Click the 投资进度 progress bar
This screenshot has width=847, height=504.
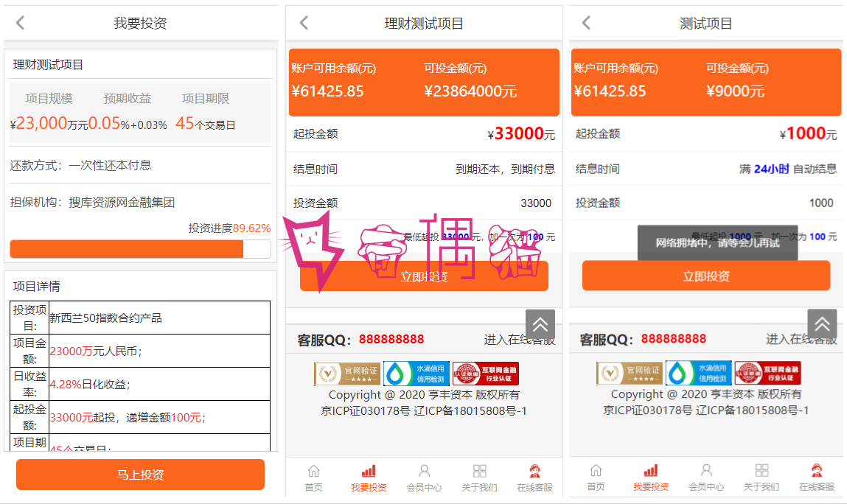(141, 249)
